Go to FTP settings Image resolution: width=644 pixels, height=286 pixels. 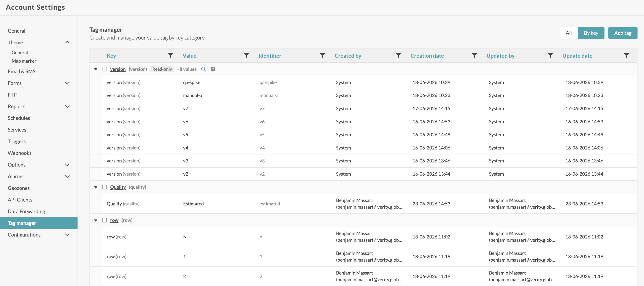(x=12, y=95)
